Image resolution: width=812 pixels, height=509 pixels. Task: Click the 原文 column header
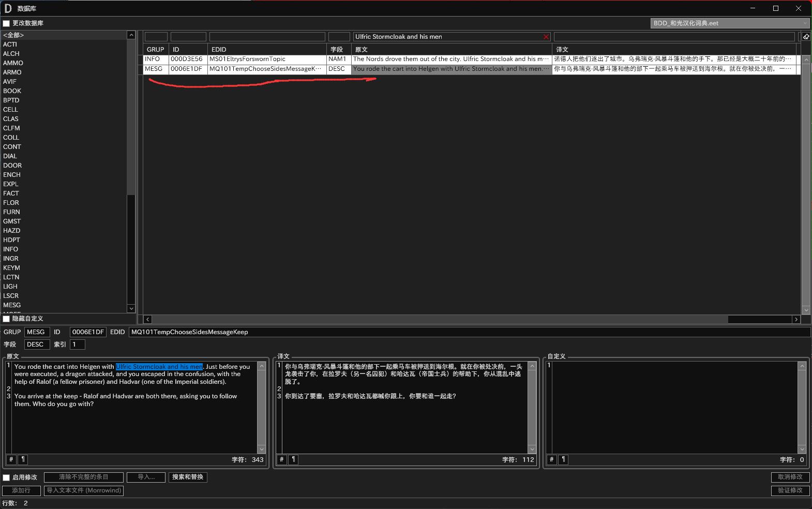click(452, 50)
